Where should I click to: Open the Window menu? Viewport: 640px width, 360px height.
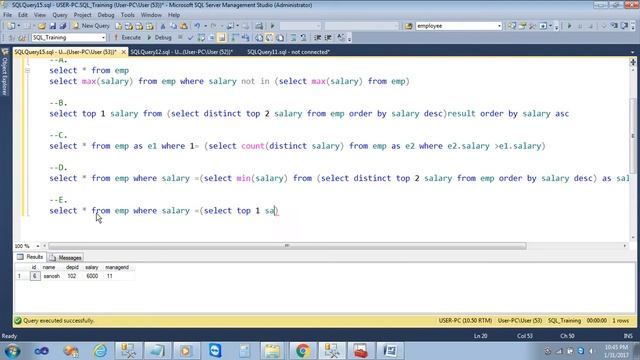[x=151, y=15]
